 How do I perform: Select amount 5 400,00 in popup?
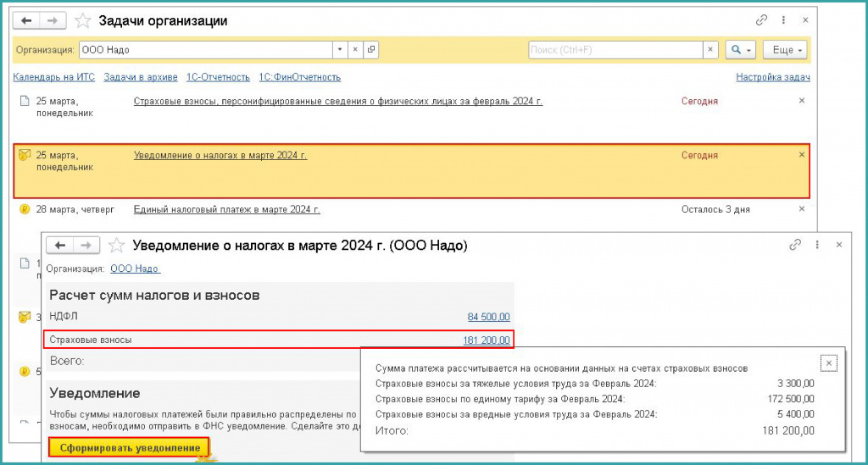pos(795,414)
